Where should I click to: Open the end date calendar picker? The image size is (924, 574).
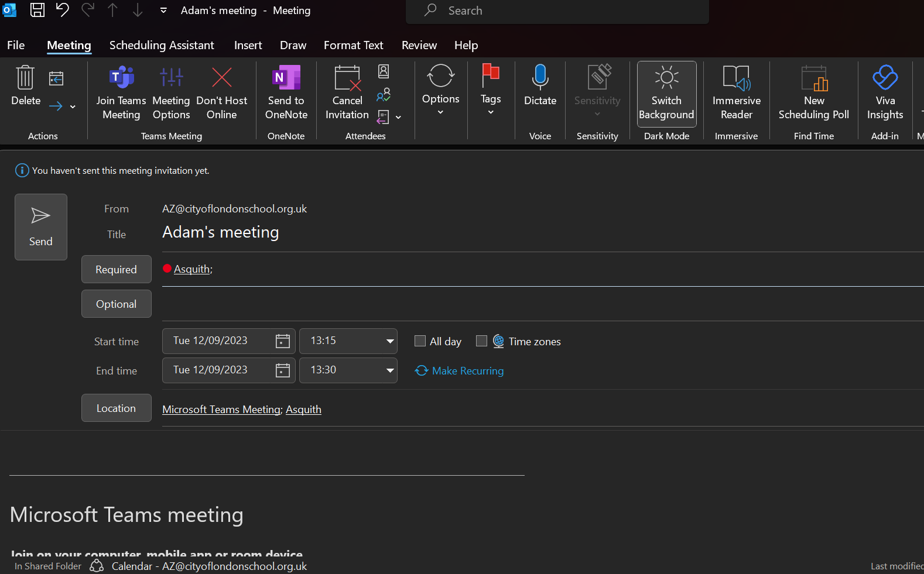[x=283, y=370]
